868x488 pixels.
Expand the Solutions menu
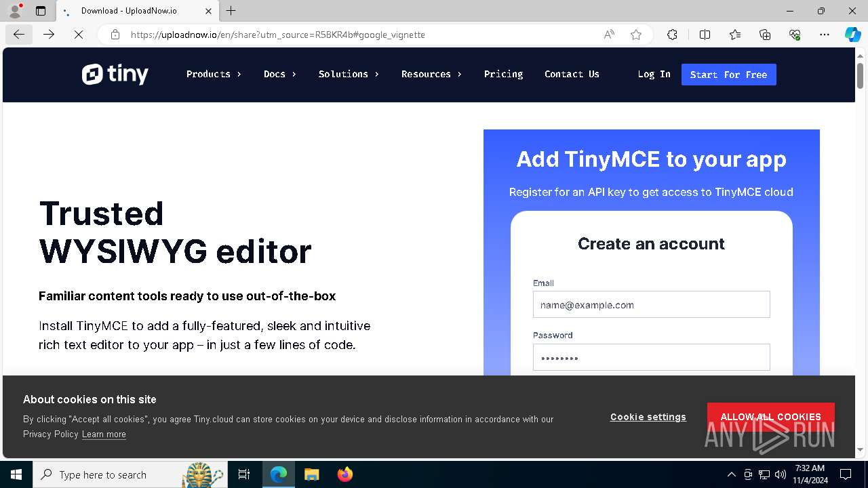(x=349, y=75)
